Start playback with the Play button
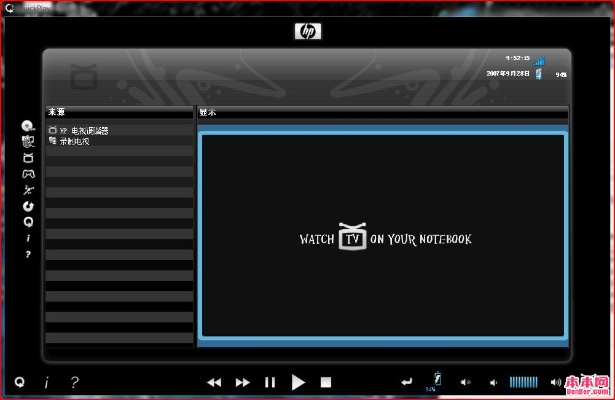Screen dimensions: 615x400 click(x=298, y=382)
